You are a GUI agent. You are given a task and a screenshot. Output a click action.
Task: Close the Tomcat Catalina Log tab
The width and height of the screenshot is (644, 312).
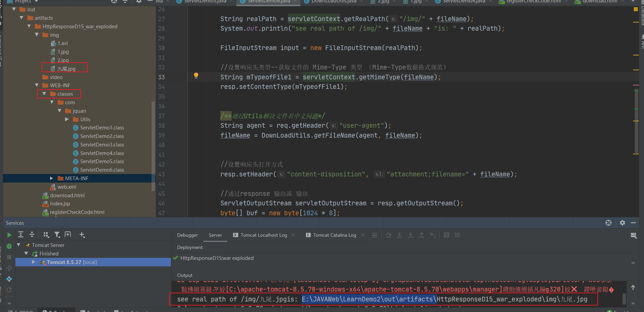(x=363, y=235)
